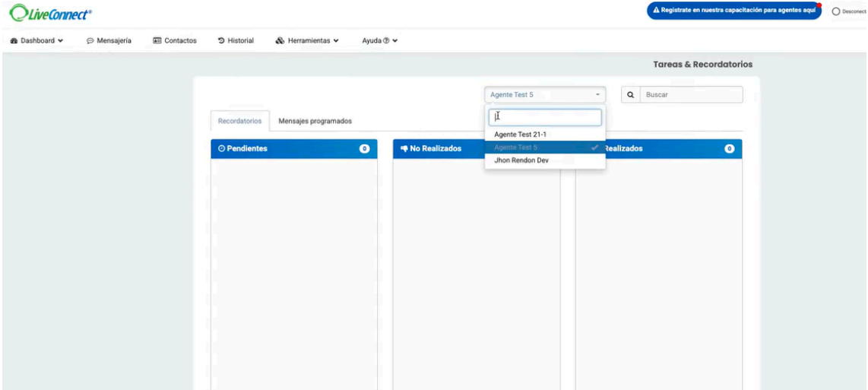868x390 pixels.
Task: Expand Dashboard chevron arrow
Action: point(60,40)
